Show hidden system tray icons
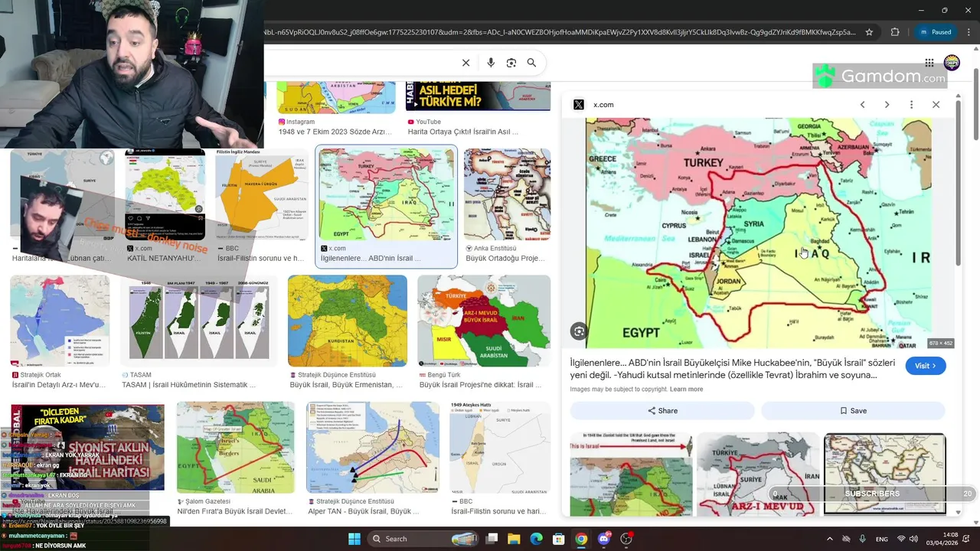This screenshot has width=980, height=551. click(829, 539)
